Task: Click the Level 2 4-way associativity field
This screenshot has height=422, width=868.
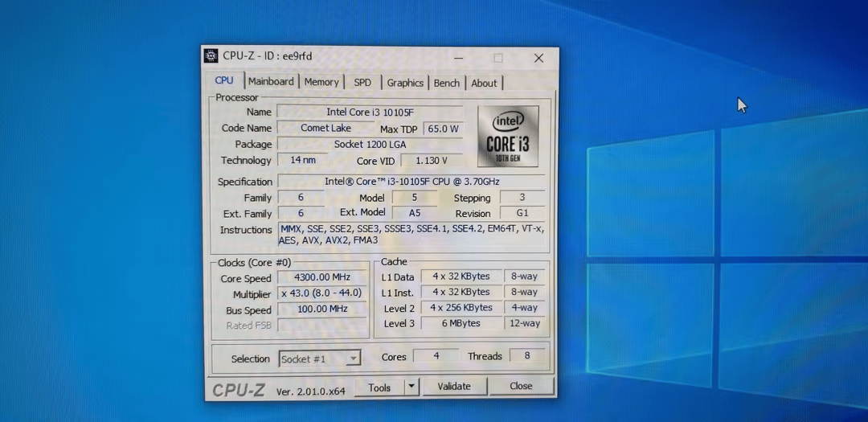Action: [x=524, y=307]
